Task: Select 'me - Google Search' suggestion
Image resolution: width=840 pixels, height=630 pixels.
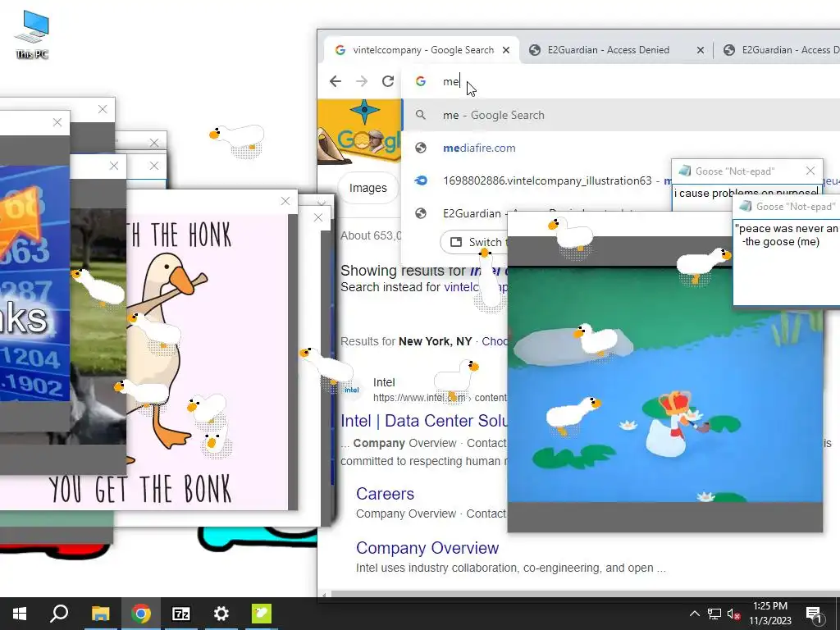Action: (622, 115)
